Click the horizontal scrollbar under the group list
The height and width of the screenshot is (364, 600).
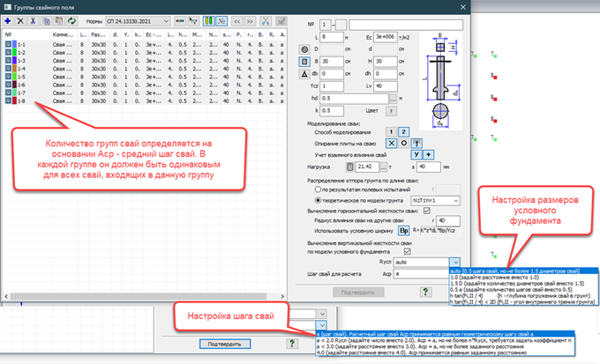pyautogui.click(x=138, y=296)
